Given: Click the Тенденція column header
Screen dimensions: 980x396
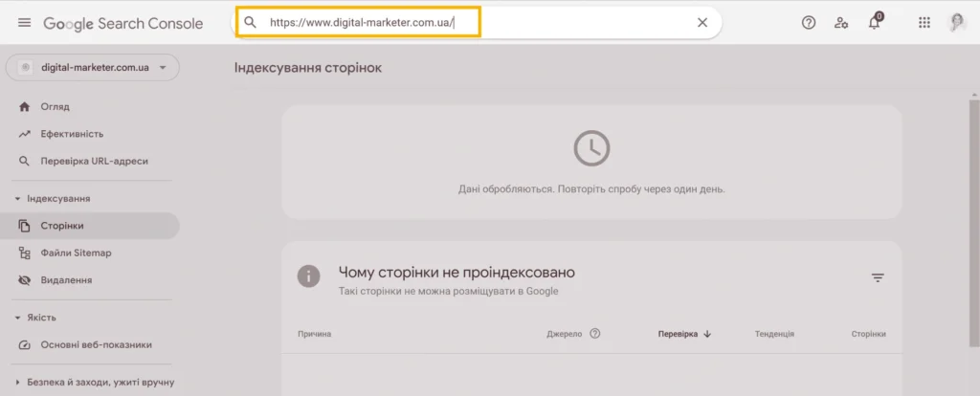Looking at the screenshot, I should [x=774, y=334].
